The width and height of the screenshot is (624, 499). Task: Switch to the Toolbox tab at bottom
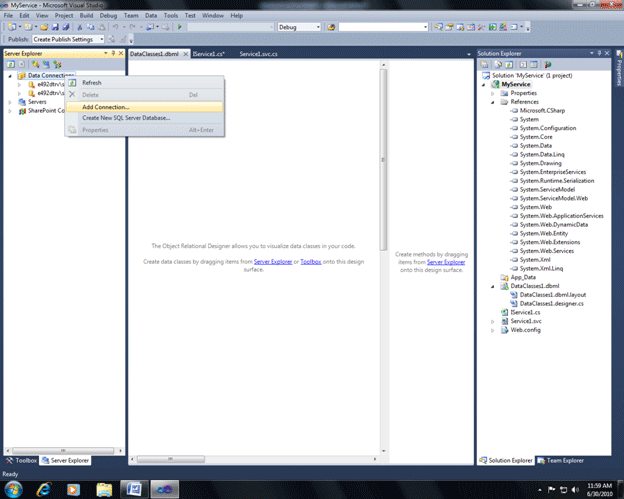[x=21, y=460]
